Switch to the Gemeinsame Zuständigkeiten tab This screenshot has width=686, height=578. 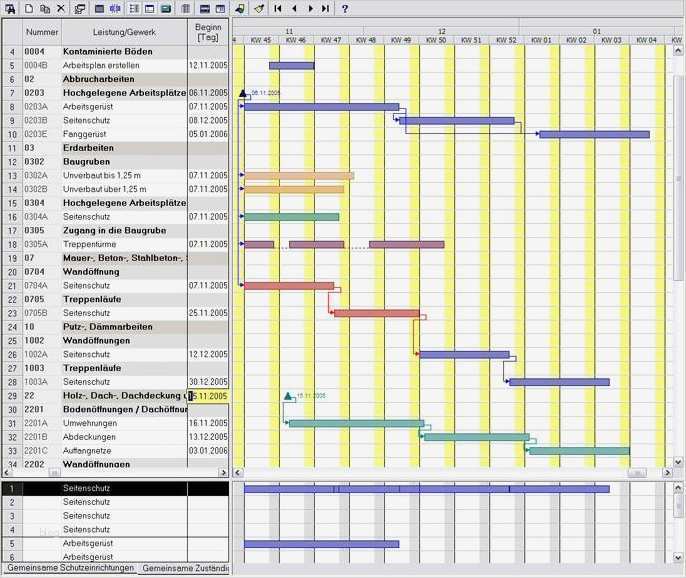click(x=185, y=568)
